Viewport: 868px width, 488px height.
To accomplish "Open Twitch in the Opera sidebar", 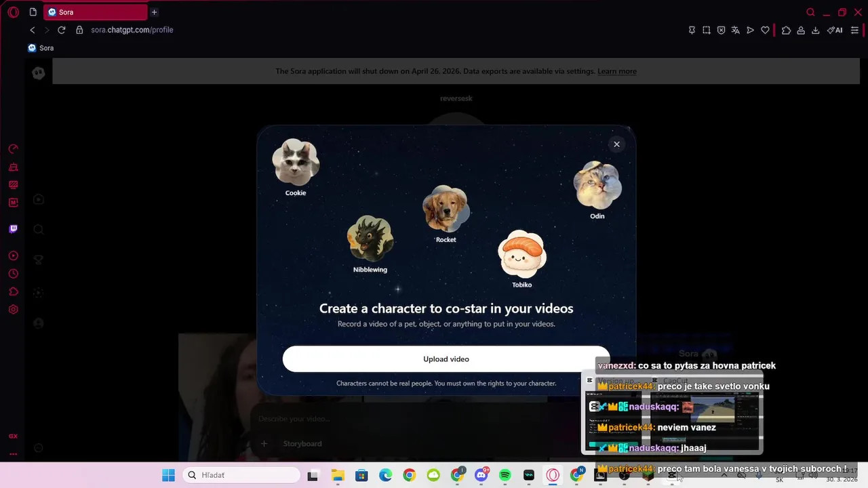I will click(x=13, y=229).
